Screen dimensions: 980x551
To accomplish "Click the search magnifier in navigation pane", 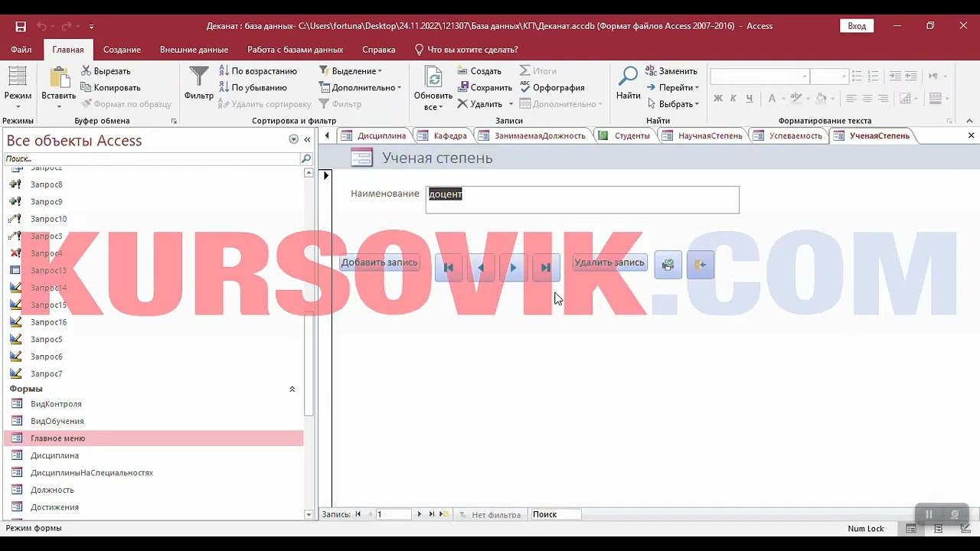I will coord(306,158).
